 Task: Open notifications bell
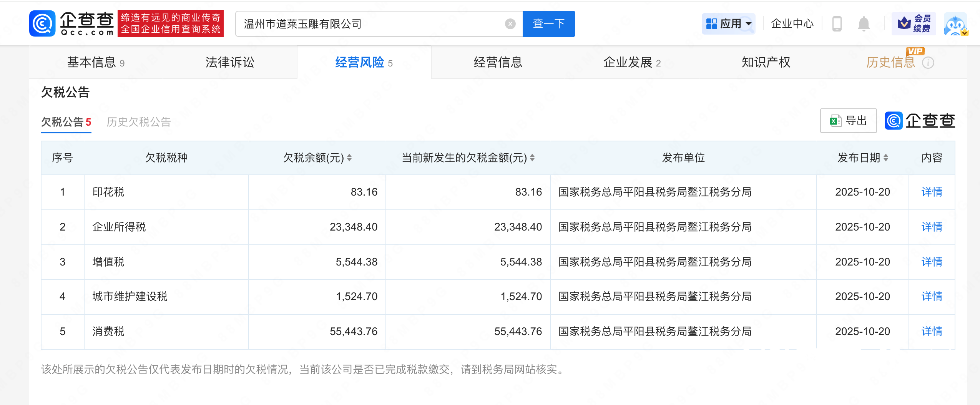pyautogui.click(x=864, y=24)
